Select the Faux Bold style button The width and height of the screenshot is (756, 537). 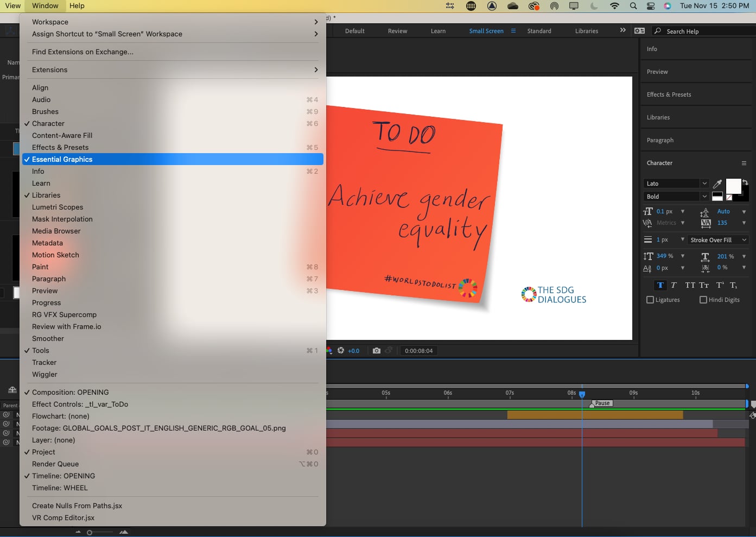(x=660, y=285)
